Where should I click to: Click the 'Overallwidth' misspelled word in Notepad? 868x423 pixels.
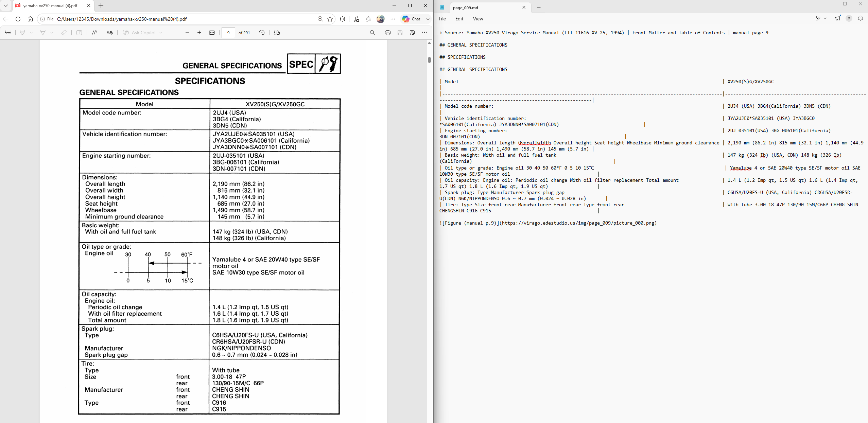click(x=534, y=143)
